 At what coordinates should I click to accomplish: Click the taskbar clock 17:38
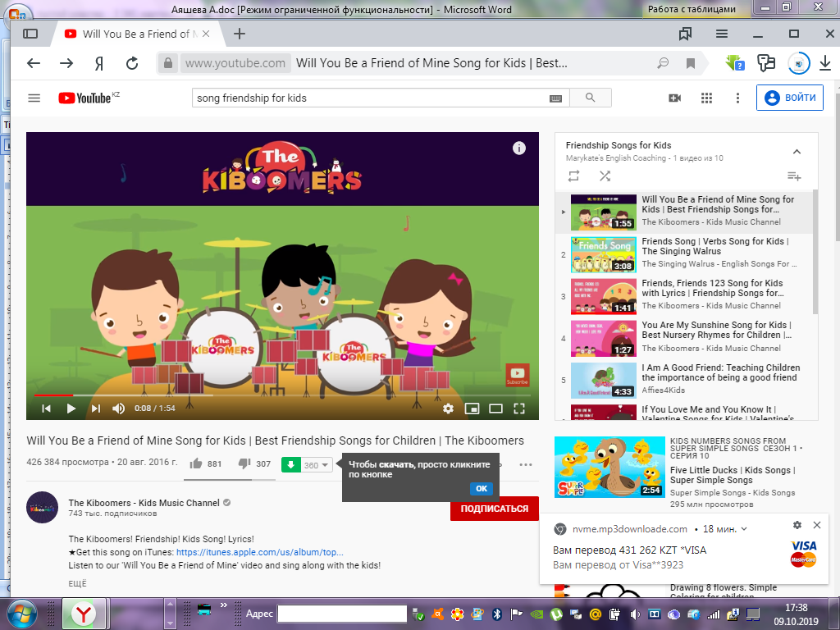796,608
